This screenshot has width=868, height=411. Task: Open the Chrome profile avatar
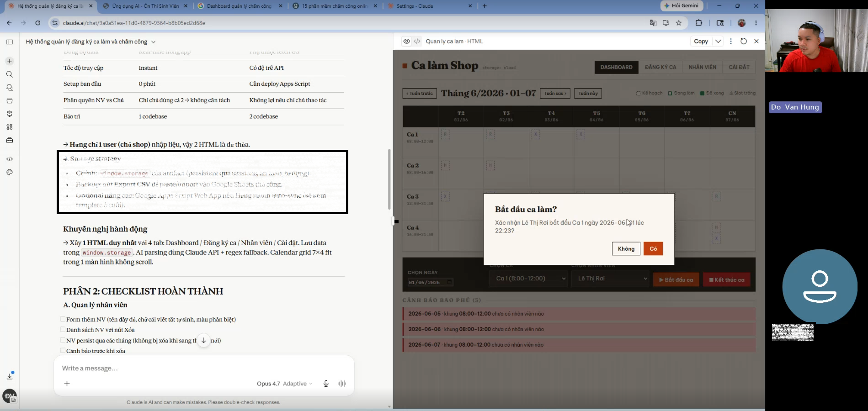[742, 23]
